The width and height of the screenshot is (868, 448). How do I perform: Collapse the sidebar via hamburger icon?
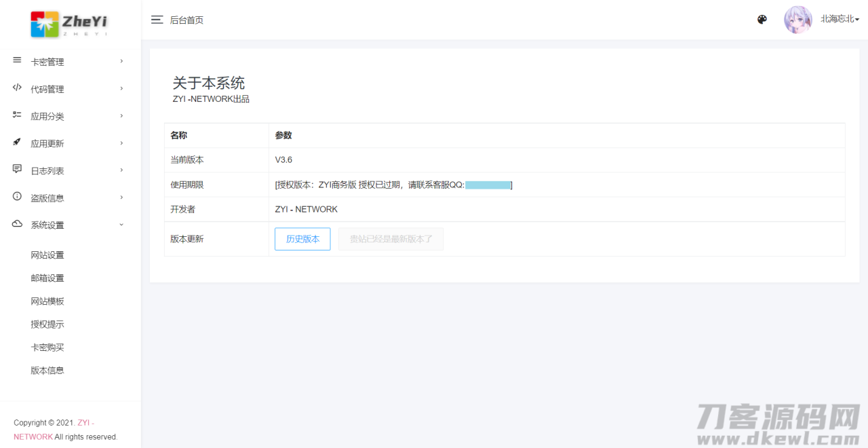coord(157,20)
